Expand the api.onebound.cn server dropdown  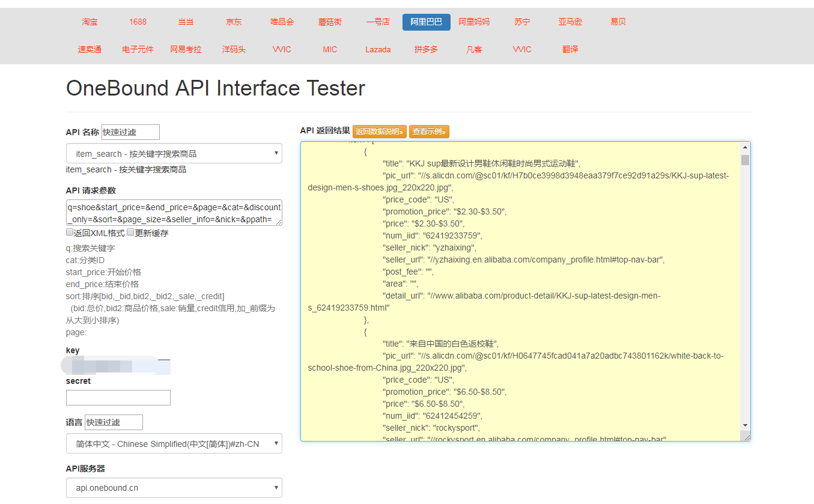click(x=174, y=488)
